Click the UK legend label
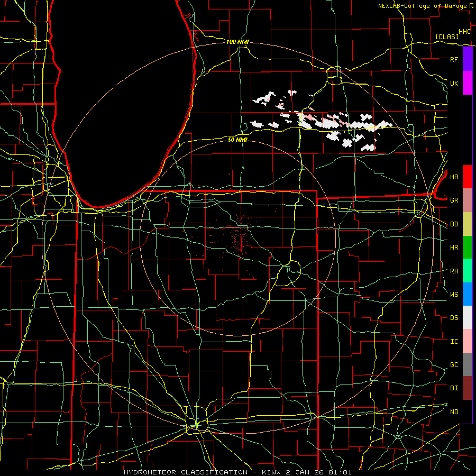Viewport: 476px width, 476px height. click(454, 83)
